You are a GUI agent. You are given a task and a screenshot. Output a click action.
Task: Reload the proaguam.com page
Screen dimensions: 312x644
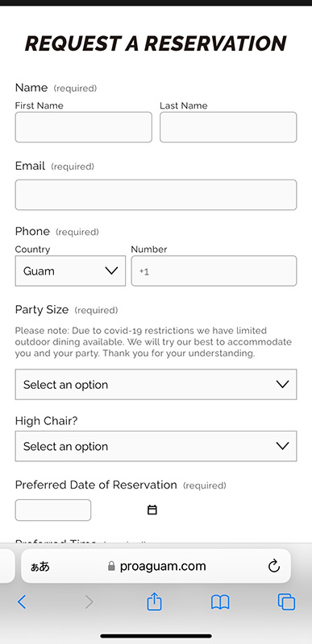click(x=274, y=566)
